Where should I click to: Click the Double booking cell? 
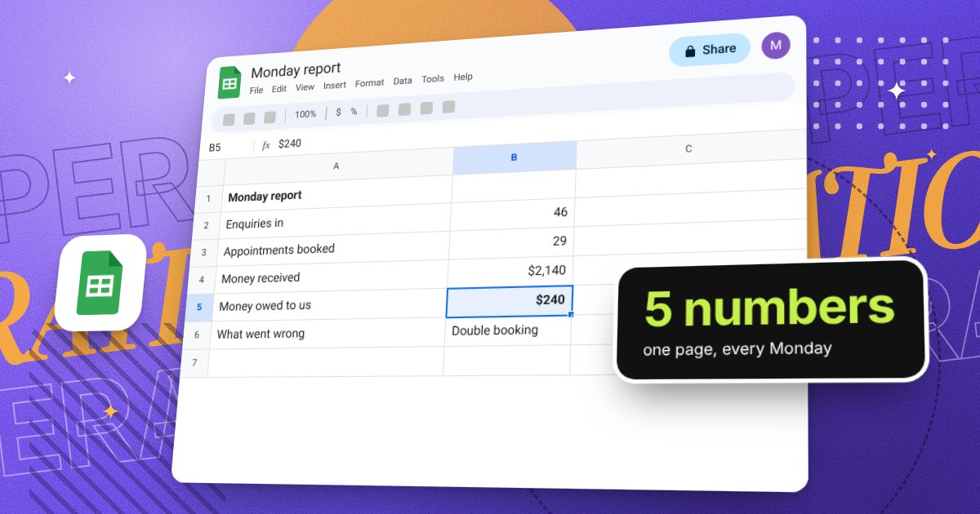pyautogui.click(x=507, y=330)
